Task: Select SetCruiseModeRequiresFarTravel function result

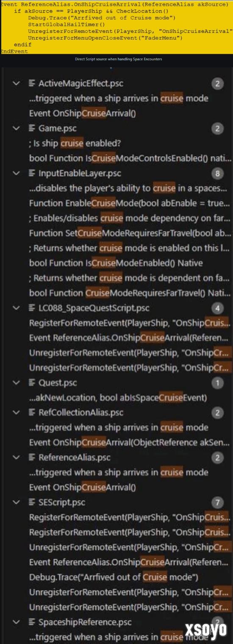Action: [130, 233]
